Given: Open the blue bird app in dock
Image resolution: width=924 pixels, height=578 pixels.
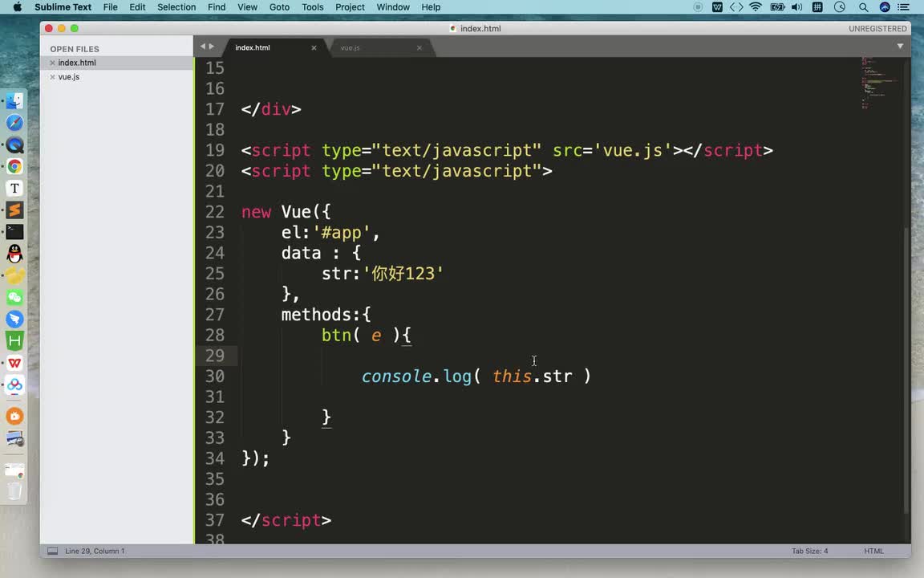Looking at the screenshot, I should point(14,319).
